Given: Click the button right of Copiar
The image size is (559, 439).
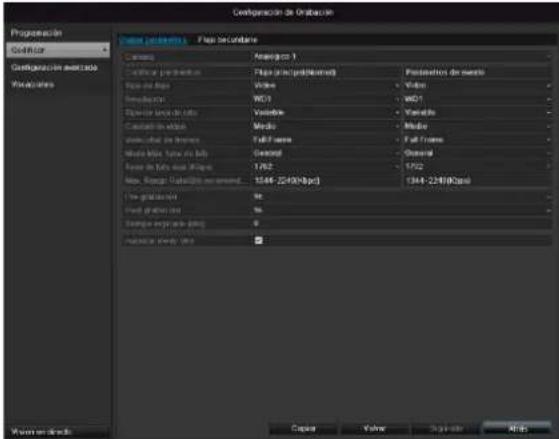Looking at the screenshot, I should [374, 428].
